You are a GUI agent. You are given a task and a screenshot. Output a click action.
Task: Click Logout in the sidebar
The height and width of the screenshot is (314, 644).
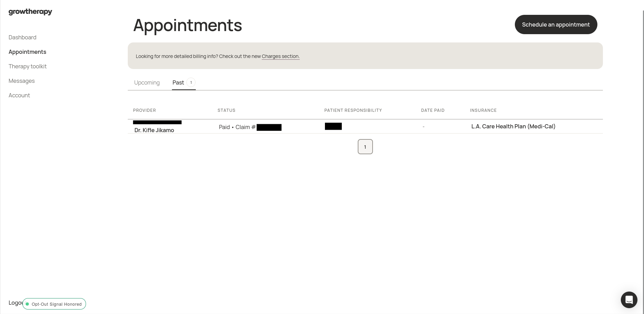15,303
